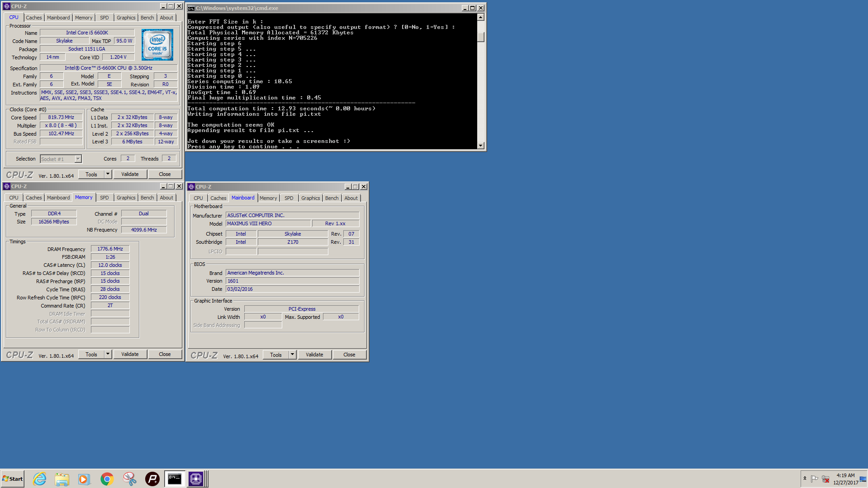
Task: Open Internet Explorer from the taskbar
Action: click(40, 479)
